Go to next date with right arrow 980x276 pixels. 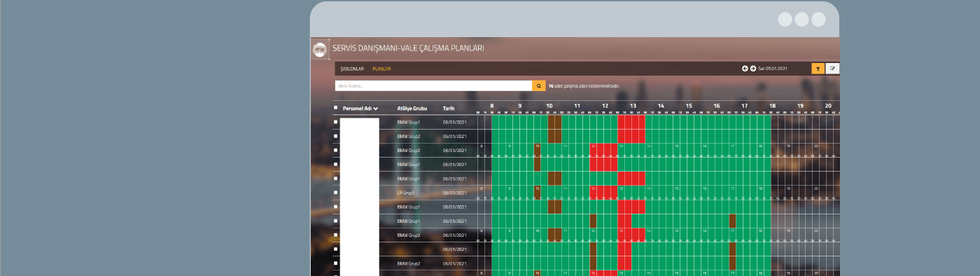[x=753, y=68]
